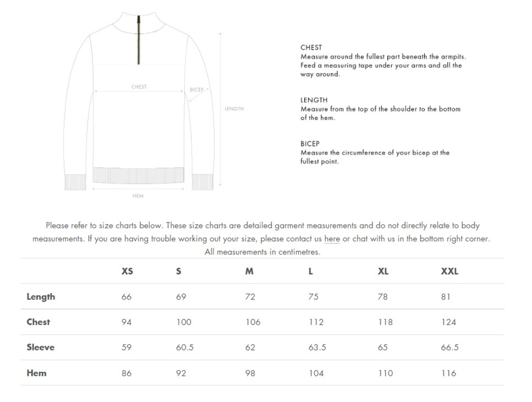This screenshot has height=402, width=532.
Task: Click the zipper on the sweater diagram
Action: [x=138, y=40]
